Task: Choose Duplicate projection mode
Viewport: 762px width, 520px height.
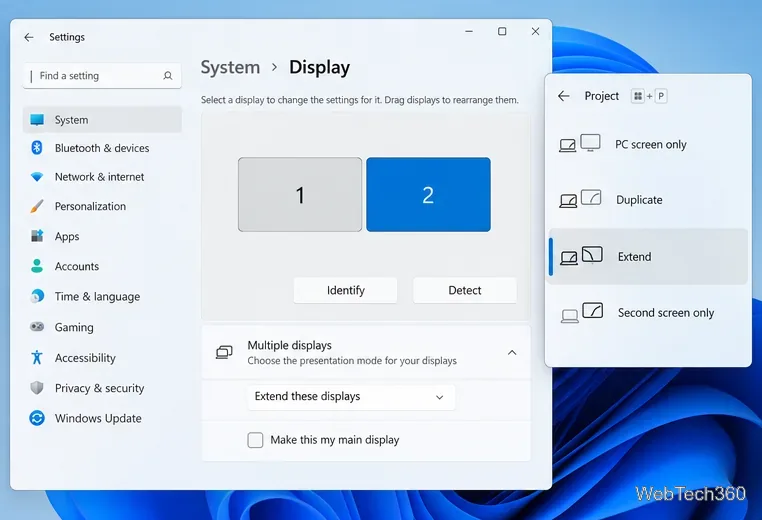Action: (x=648, y=200)
